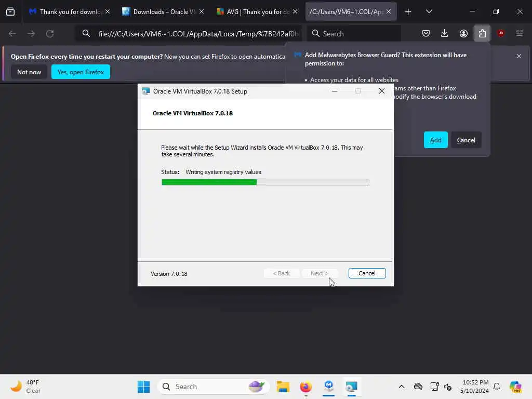Viewport: 532px width, 399px height.
Task: Click the VirtualBox installation progress bar
Action: pyautogui.click(x=265, y=182)
